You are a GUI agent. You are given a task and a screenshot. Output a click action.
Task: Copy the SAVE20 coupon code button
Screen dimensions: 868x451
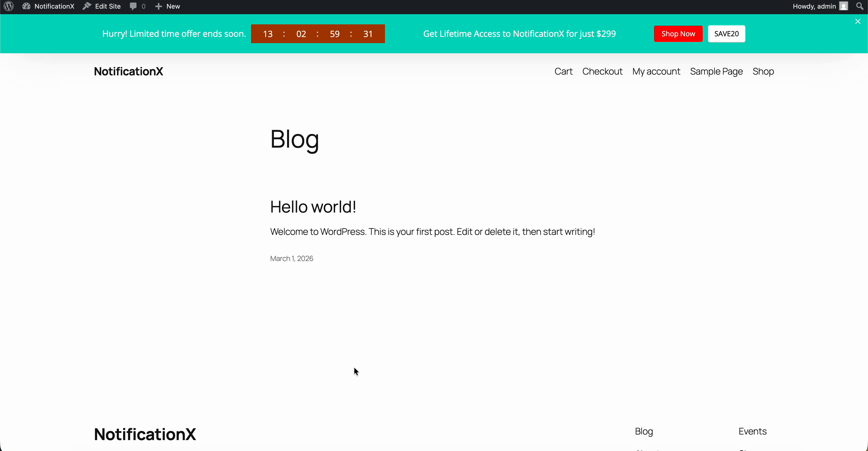[726, 34]
